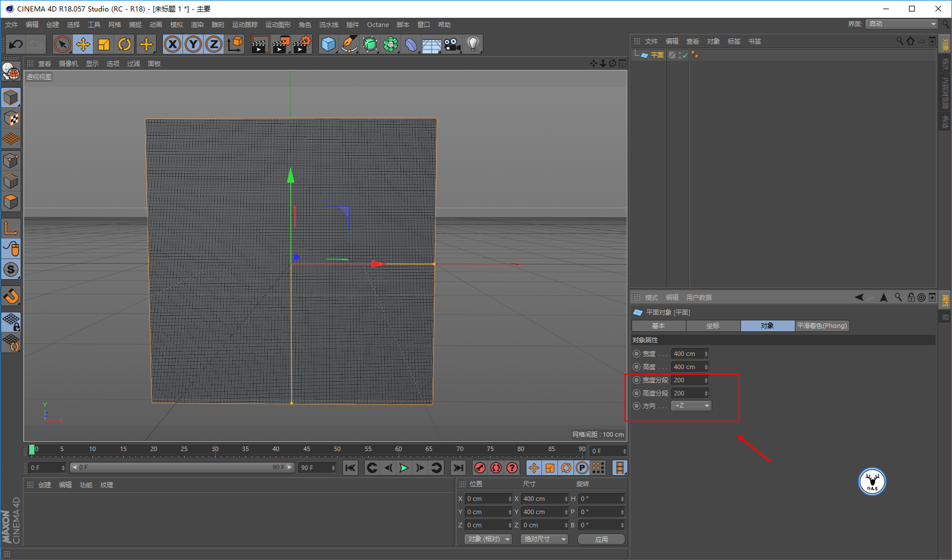Open the 创建 menu

[x=53, y=25]
